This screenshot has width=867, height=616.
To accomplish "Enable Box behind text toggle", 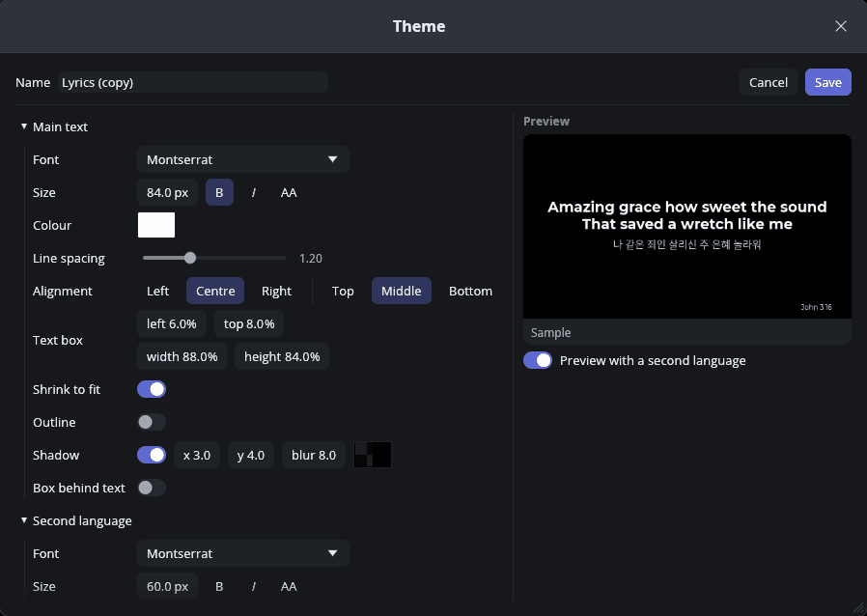I will (x=152, y=488).
